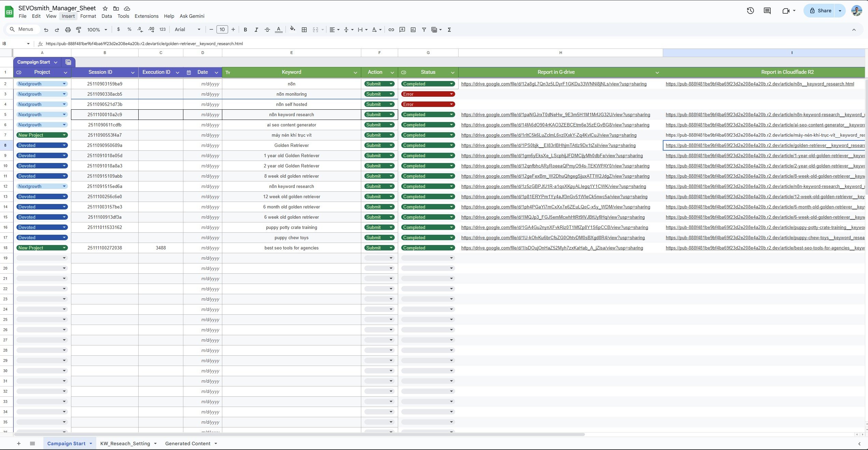This screenshot has width=868, height=450.
Task: Click the text color button
Action: click(279, 30)
